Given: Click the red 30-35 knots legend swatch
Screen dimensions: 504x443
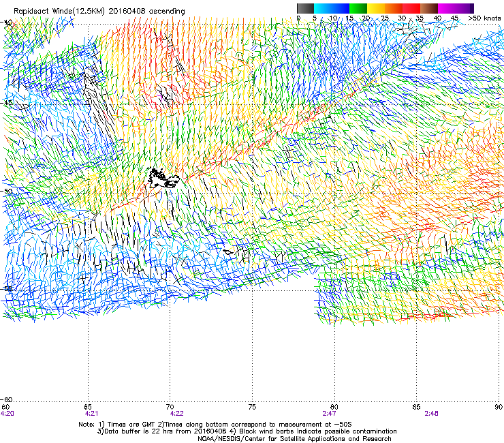Looking at the screenshot, I should [x=411, y=8].
